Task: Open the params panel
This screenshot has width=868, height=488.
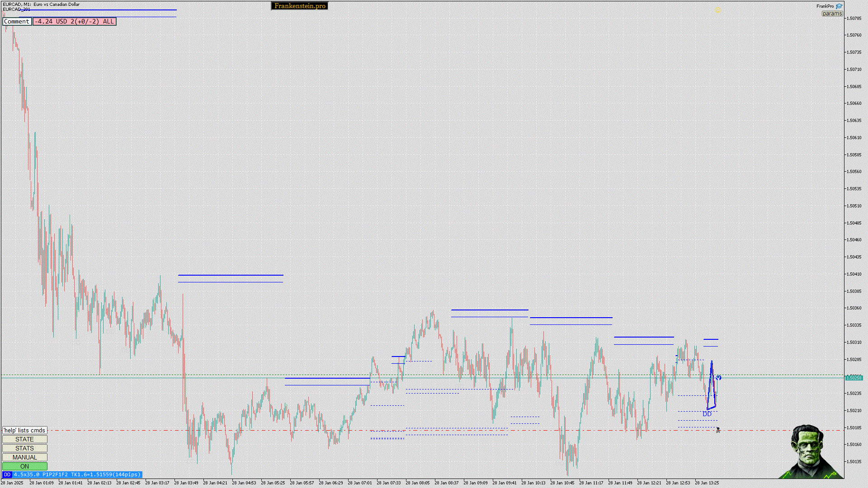Action: click(x=832, y=14)
